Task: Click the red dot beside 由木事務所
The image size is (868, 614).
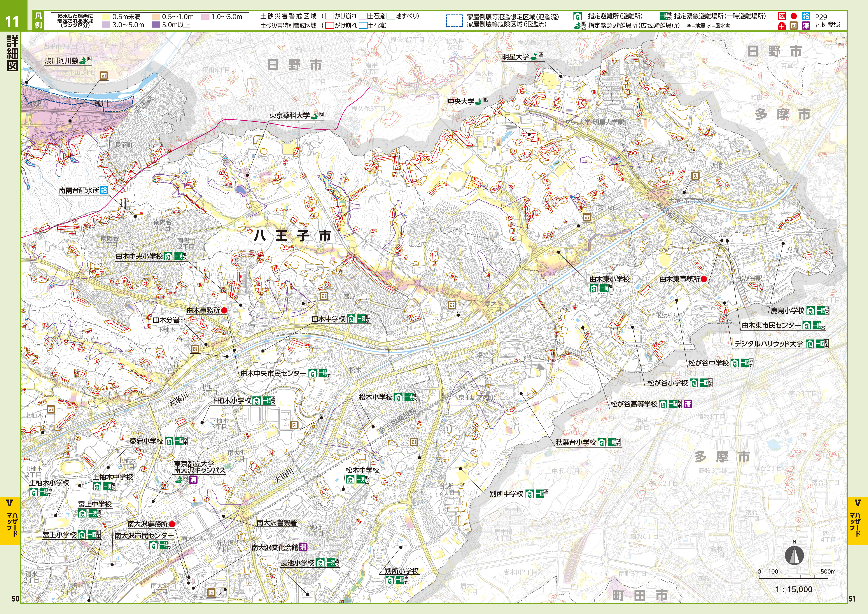Action: 224,311
